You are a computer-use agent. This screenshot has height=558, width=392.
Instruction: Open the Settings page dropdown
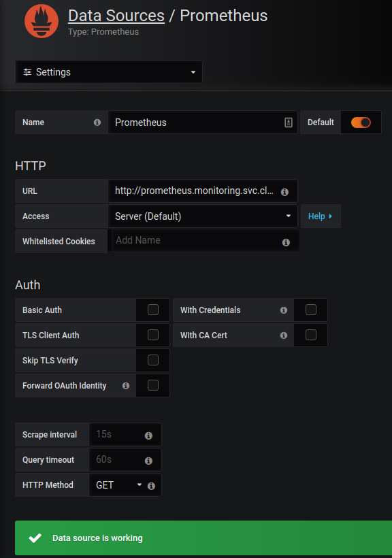tap(109, 72)
